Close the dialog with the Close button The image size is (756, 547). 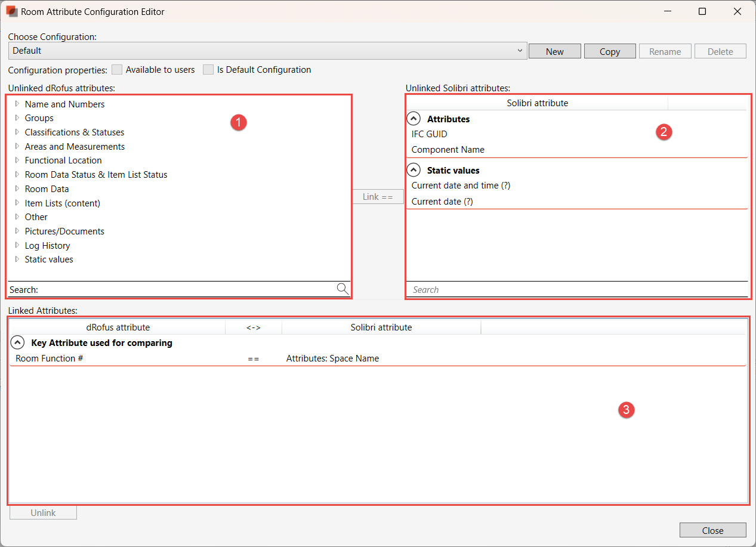click(x=712, y=530)
